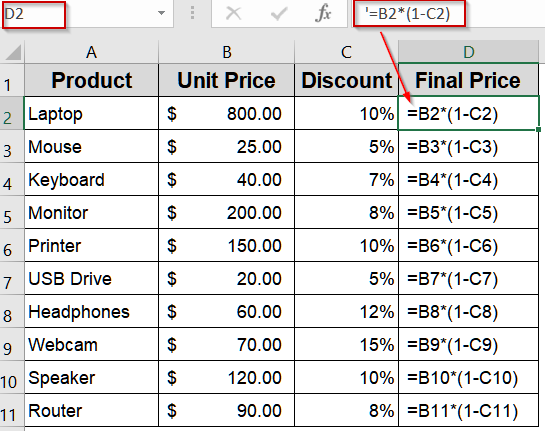Select the Printer cell
The image size is (545, 431).
tap(91, 245)
